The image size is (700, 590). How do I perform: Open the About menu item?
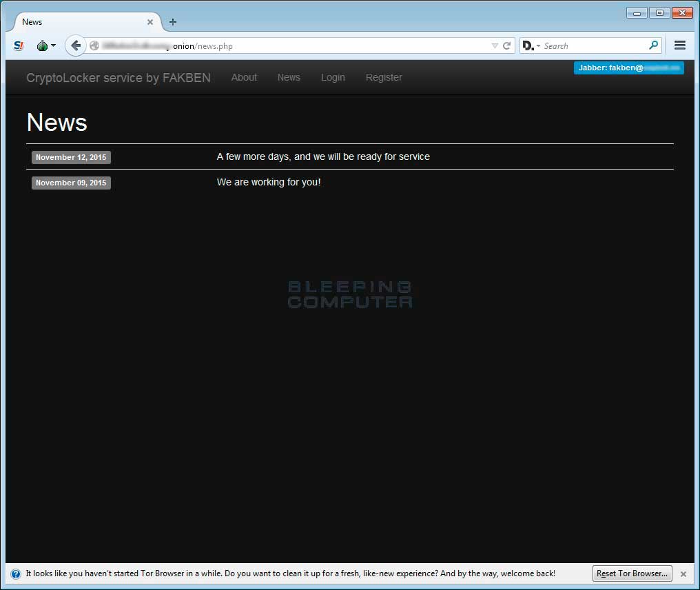pyautogui.click(x=244, y=77)
